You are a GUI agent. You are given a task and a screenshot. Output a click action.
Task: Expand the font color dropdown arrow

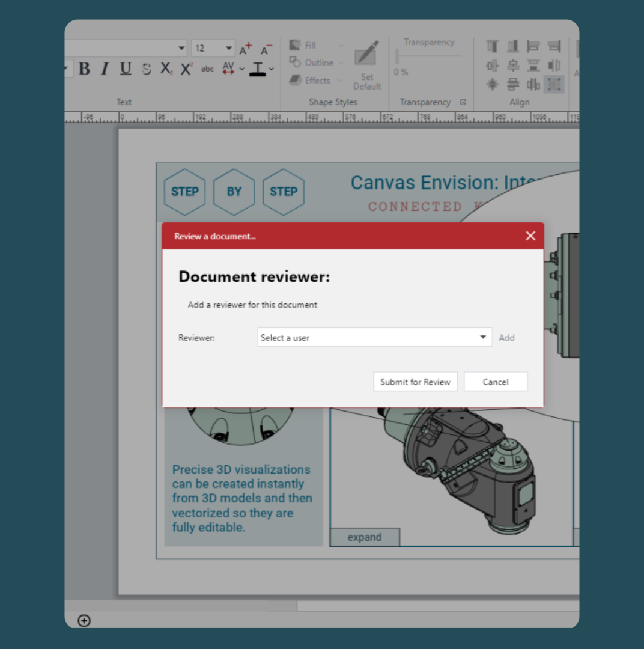point(272,69)
